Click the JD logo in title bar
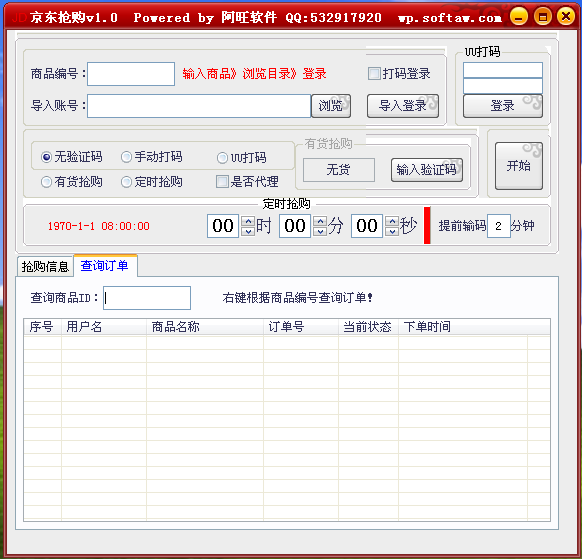Screen dimensions: 582x559 19,17
